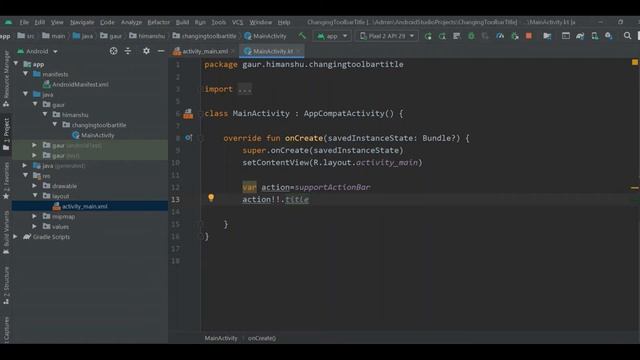Collapse the himanshu package
The width and height of the screenshot is (640, 360).
coord(45,115)
